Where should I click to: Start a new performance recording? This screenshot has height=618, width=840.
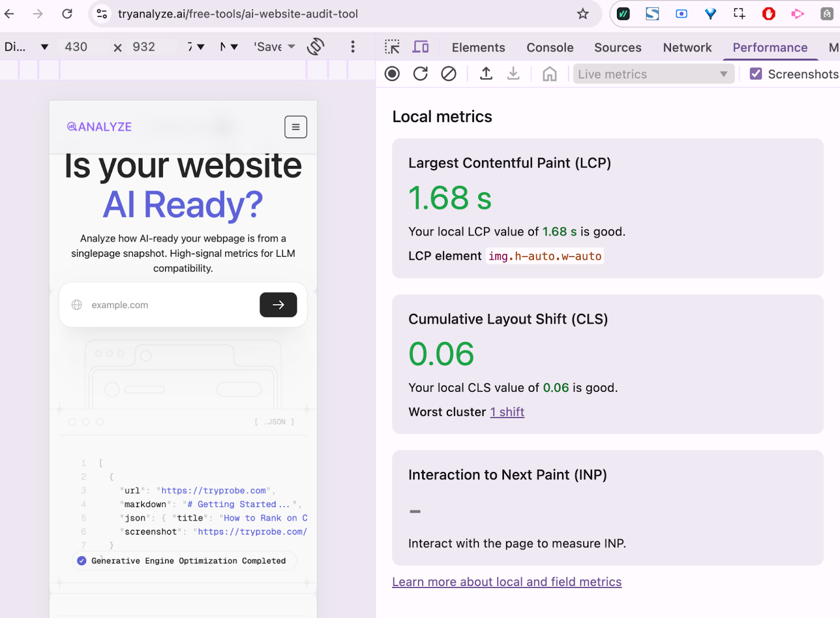coord(392,74)
